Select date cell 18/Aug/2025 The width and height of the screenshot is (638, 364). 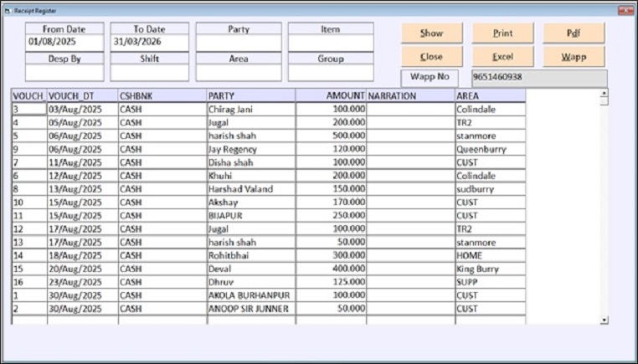(x=82, y=255)
